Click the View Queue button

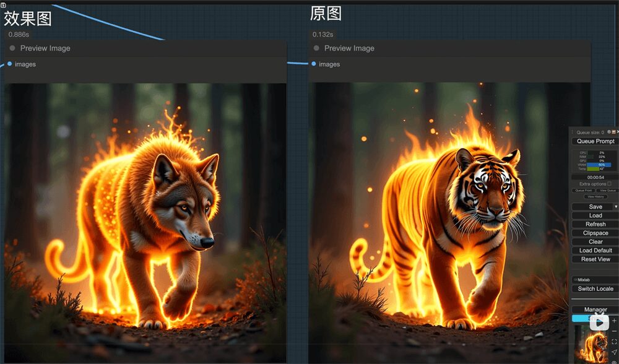(x=608, y=190)
